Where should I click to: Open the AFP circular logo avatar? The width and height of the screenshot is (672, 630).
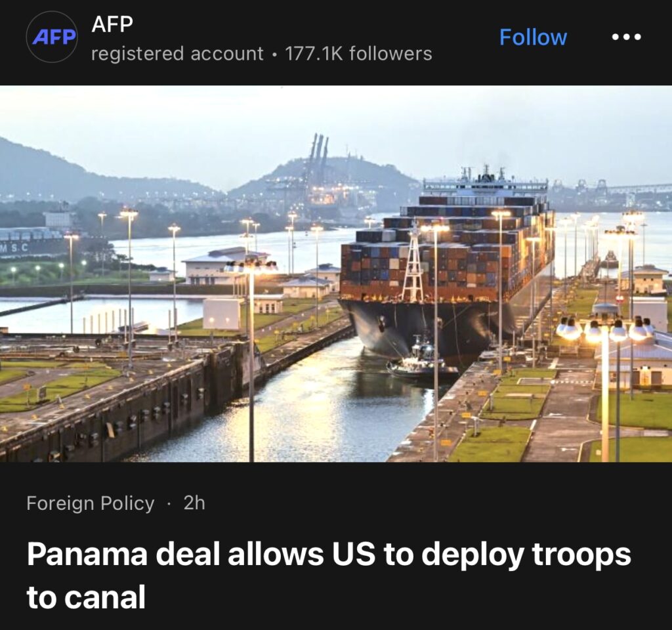pyautogui.click(x=52, y=37)
